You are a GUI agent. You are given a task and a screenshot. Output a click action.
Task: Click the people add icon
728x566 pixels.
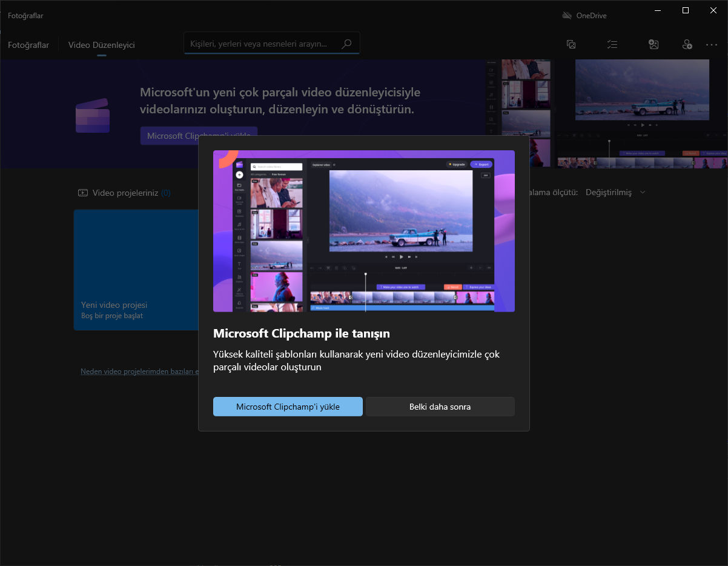(687, 44)
